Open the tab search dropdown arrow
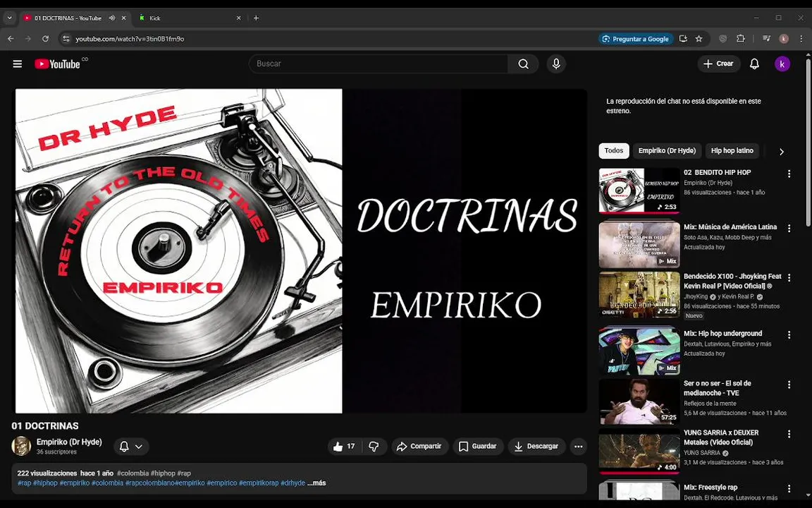The height and width of the screenshot is (508, 812). (x=9, y=18)
